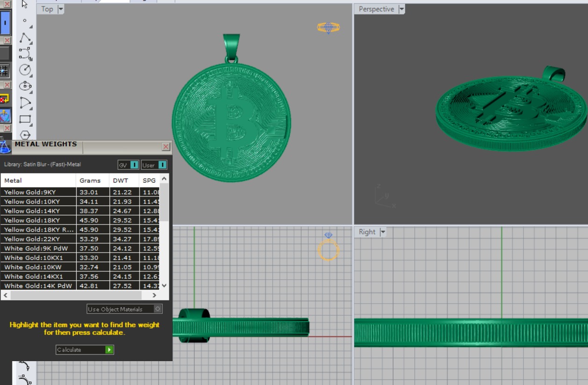Select the Yellow Gold:9KY row
The height and width of the screenshot is (385, 588).
80,192
